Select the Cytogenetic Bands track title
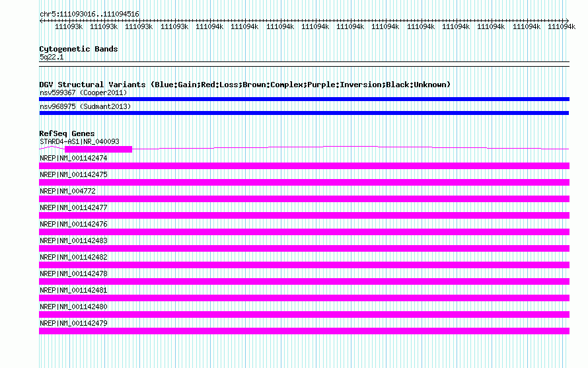 [x=79, y=49]
